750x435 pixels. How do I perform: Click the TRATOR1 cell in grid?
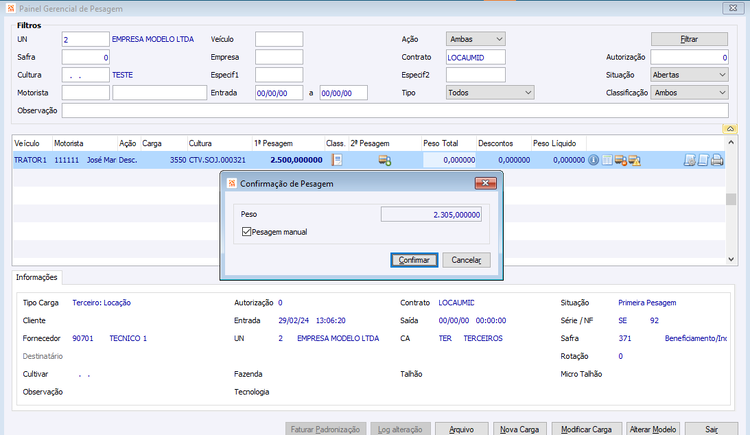(31, 160)
